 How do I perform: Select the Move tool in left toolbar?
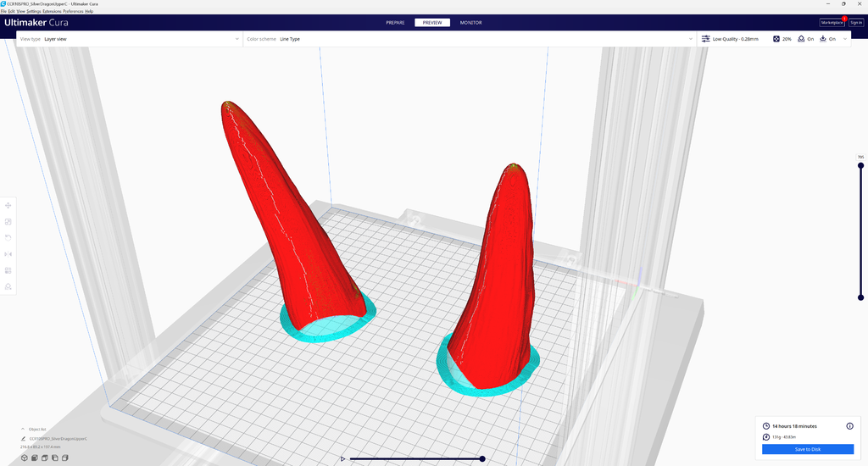[8, 205]
